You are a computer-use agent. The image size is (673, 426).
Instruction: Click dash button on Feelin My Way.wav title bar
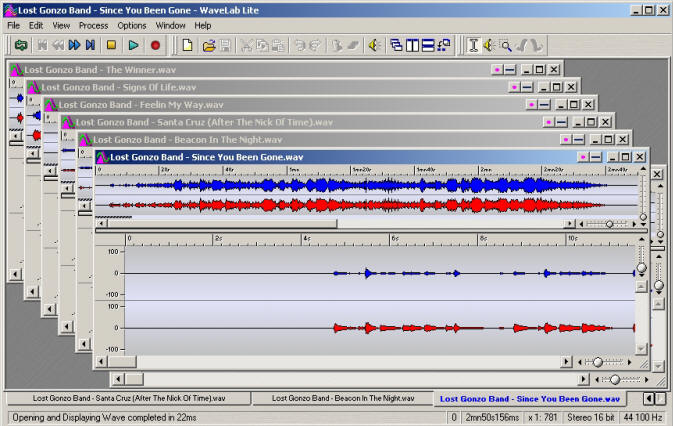point(544,104)
